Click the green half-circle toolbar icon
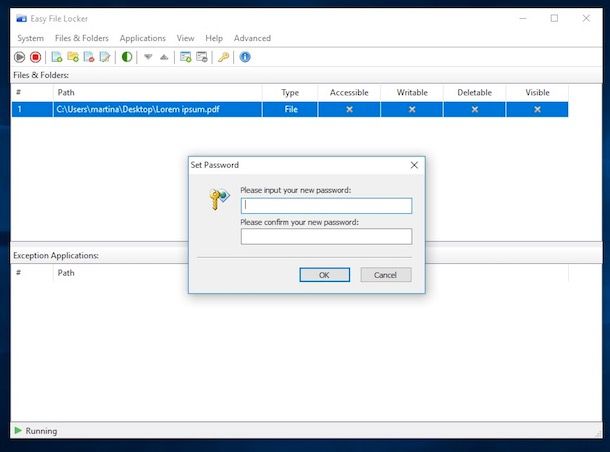The image size is (610, 452). pyautogui.click(x=126, y=57)
